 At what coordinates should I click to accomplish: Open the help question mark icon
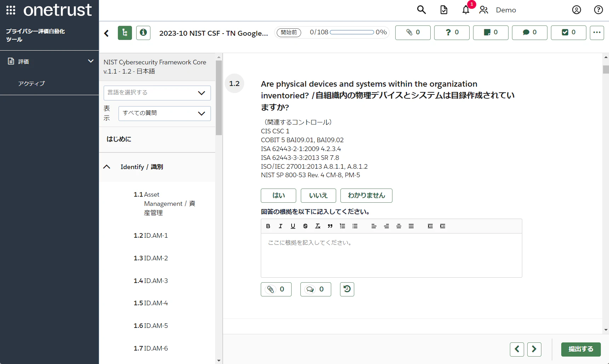pyautogui.click(x=598, y=10)
